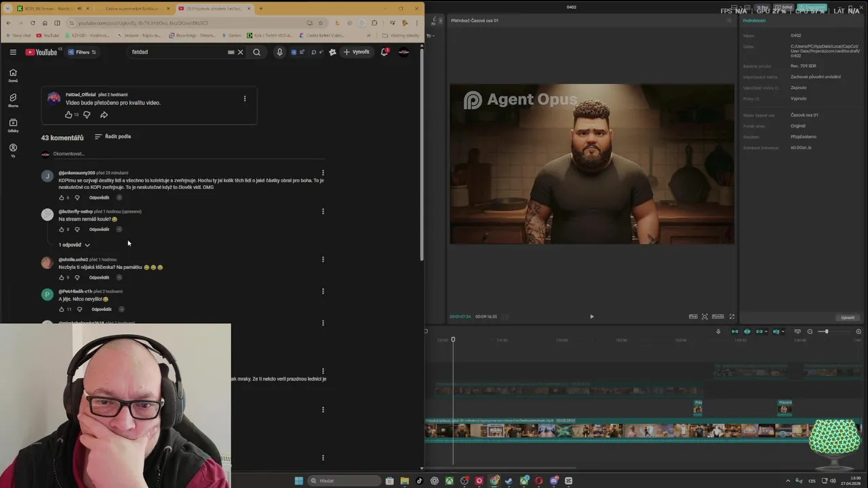Image resolution: width=868 pixels, height=488 pixels.
Task: Open YouTube account avatar menu
Action: [403, 52]
